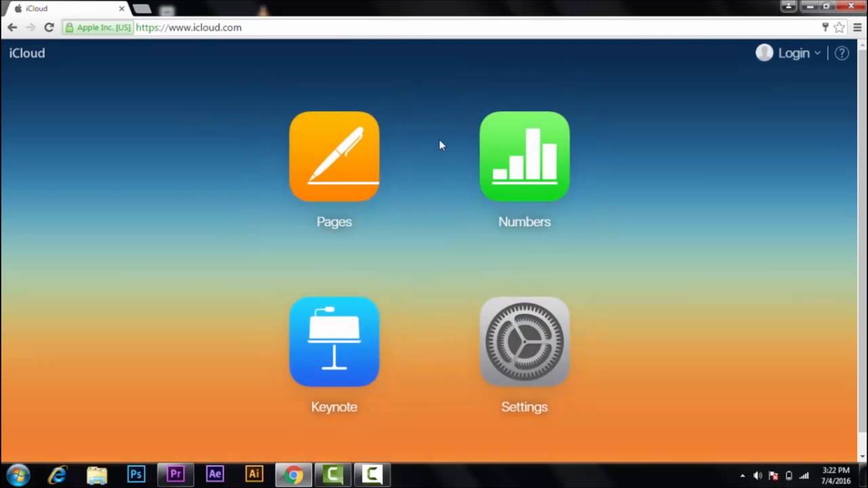Close the iCloud tab
The height and width of the screenshot is (488, 868).
(x=121, y=9)
